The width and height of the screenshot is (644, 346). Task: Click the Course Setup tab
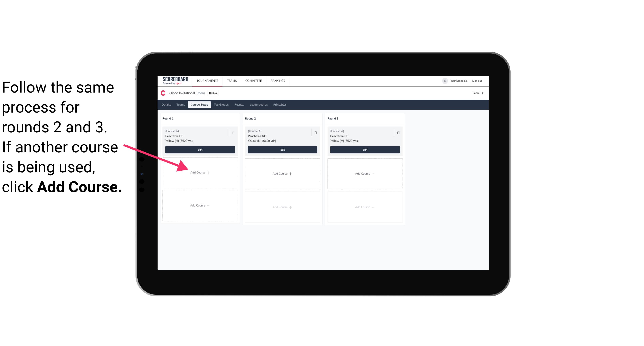pos(198,104)
